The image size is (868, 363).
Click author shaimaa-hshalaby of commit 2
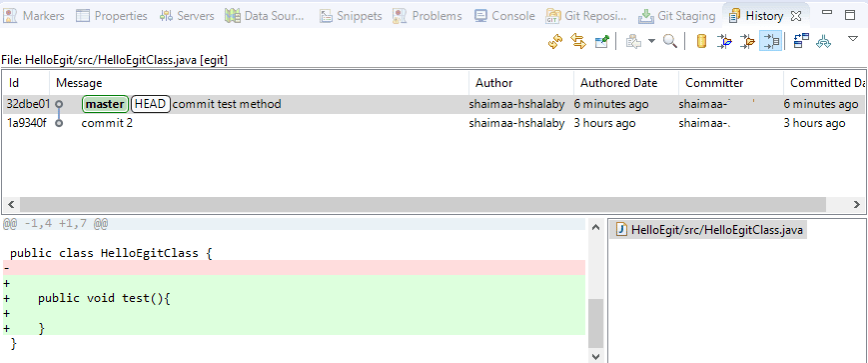[x=516, y=123]
